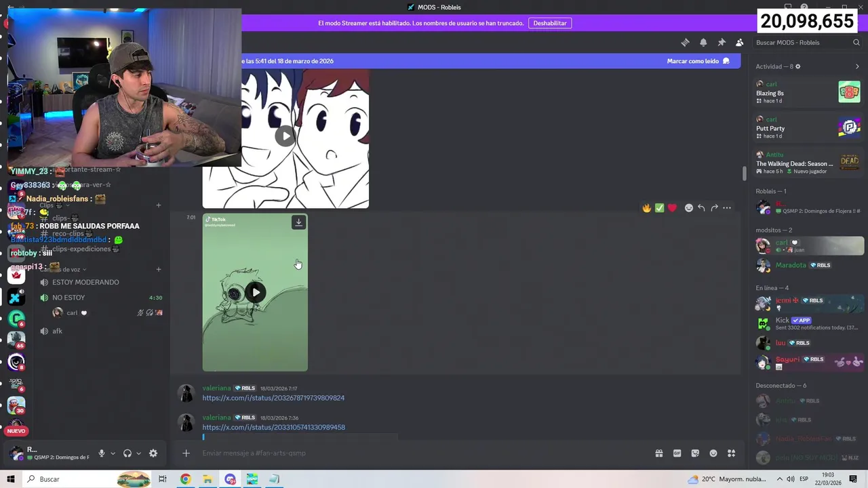The width and height of the screenshot is (868, 488).
Task: Open the server icon with badge 30
Action: pyautogui.click(x=16, y=405)
